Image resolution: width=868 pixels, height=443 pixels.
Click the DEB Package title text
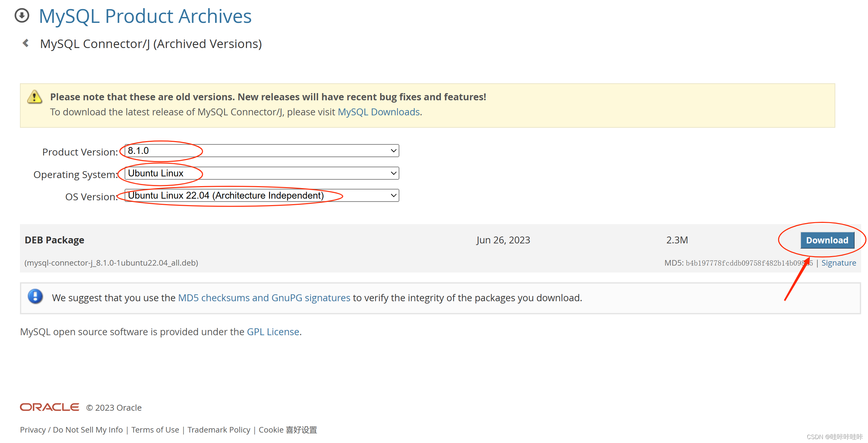click(54, 240)
